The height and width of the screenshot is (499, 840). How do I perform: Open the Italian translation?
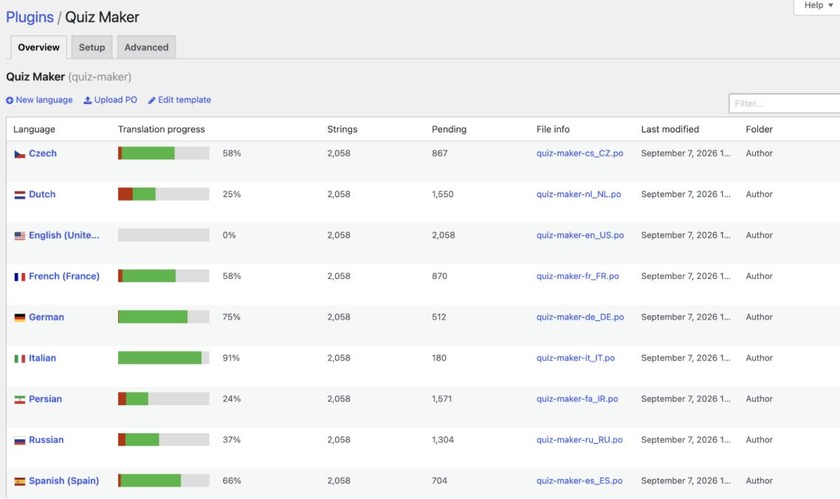coord(42,358)
